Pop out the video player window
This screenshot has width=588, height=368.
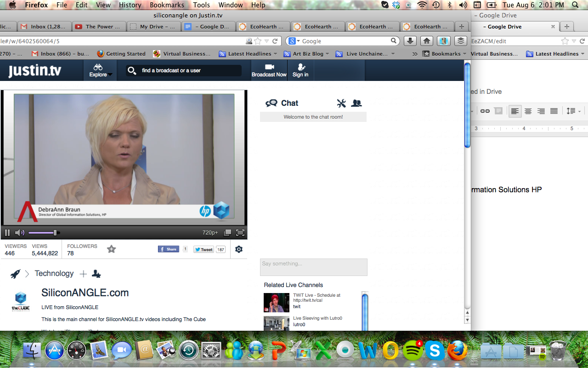(x=227, y=233)
